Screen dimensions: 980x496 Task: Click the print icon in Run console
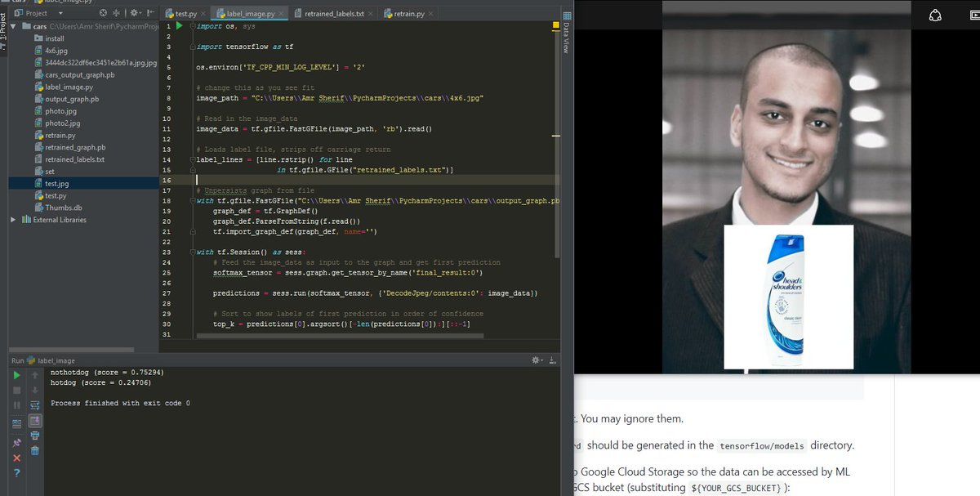point(35,435)
